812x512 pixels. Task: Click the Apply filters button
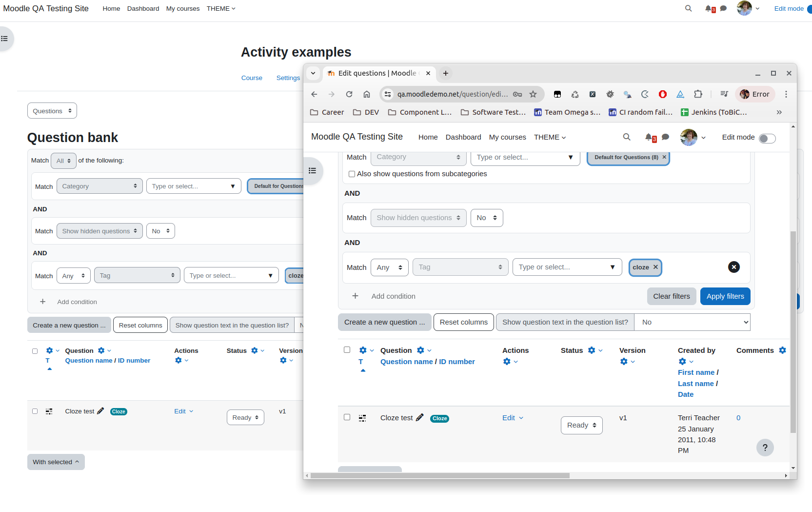point(725,296)
